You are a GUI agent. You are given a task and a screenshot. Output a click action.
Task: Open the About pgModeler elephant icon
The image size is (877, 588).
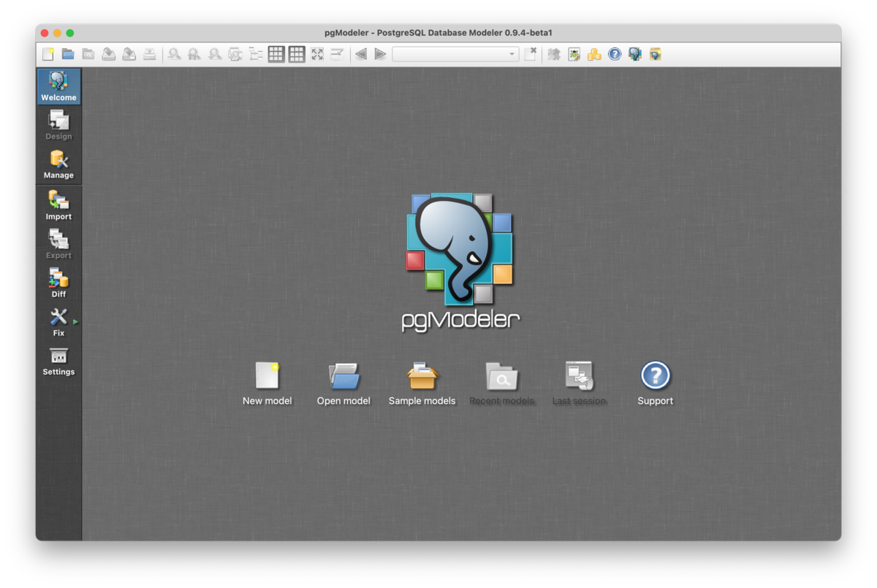click(x=635, y=54)
